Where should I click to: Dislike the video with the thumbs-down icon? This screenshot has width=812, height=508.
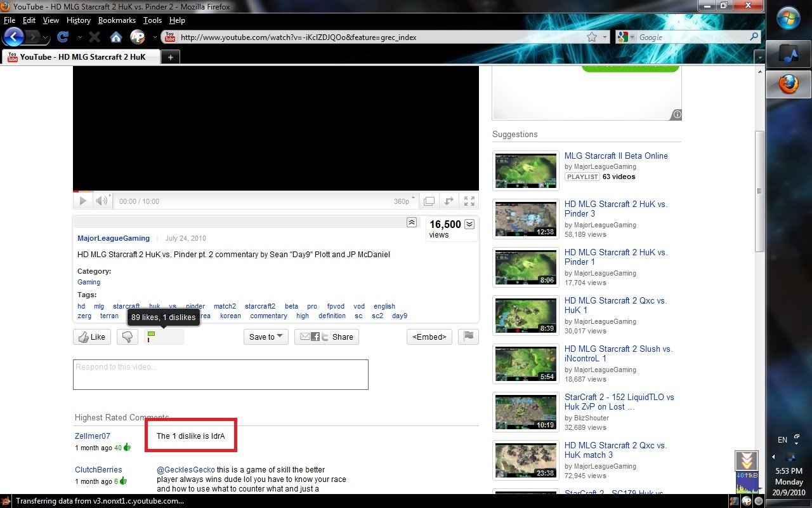128,337
